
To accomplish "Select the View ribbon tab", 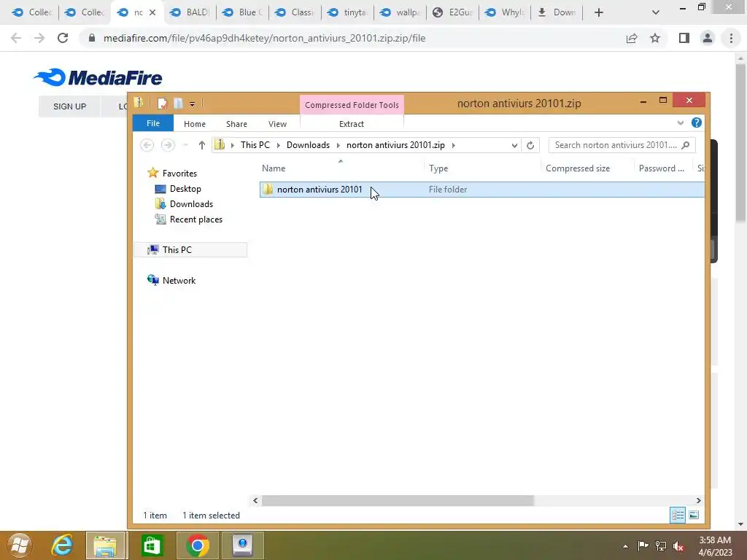I will click(x=277, y=124).
